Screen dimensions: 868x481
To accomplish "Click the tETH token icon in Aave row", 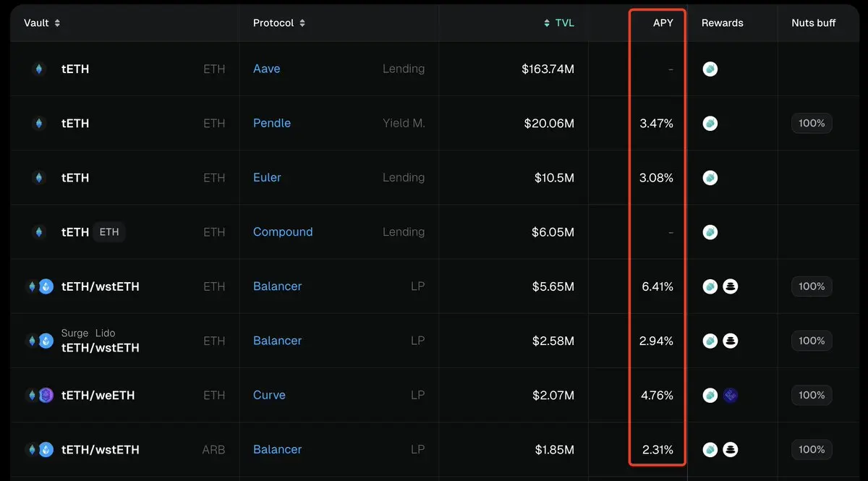I will click(x=39, y=69).
